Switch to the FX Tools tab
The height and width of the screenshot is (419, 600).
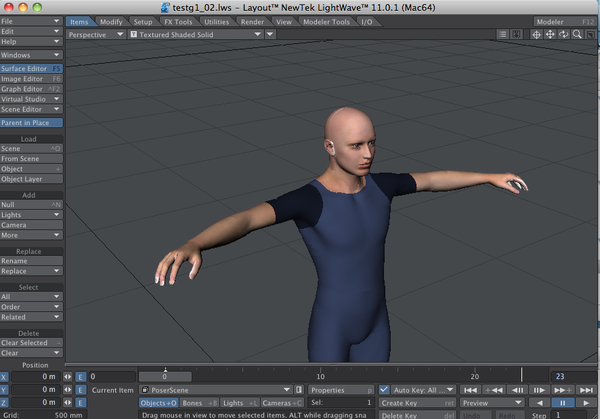coord(178,22)
